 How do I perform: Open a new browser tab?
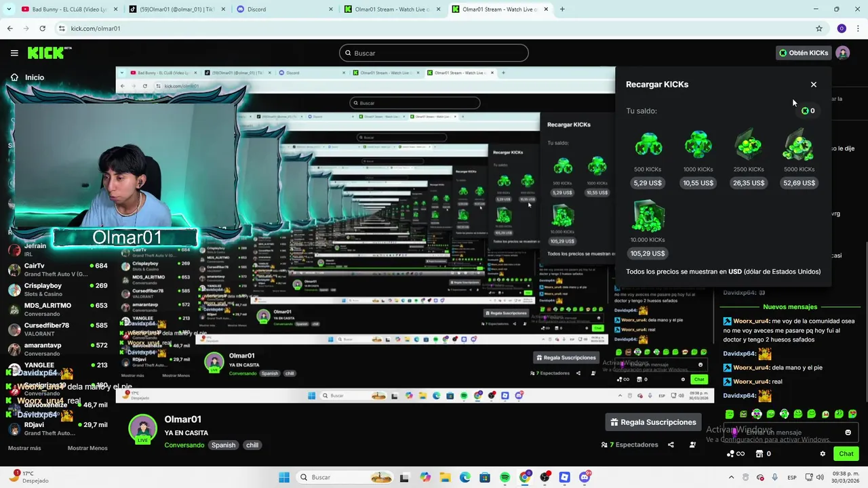click(x=562, y=9)
